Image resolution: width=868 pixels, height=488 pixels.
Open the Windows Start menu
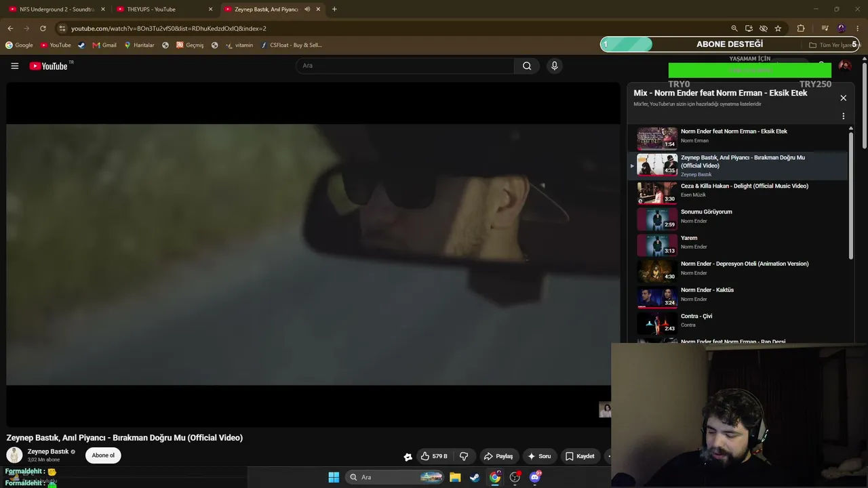334,477
